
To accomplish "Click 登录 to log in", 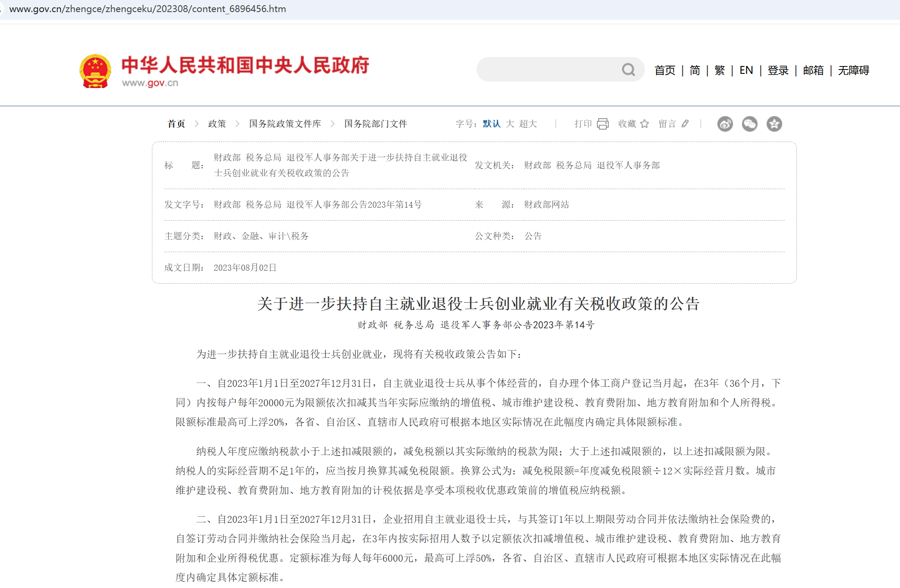I will pos(777,70).
